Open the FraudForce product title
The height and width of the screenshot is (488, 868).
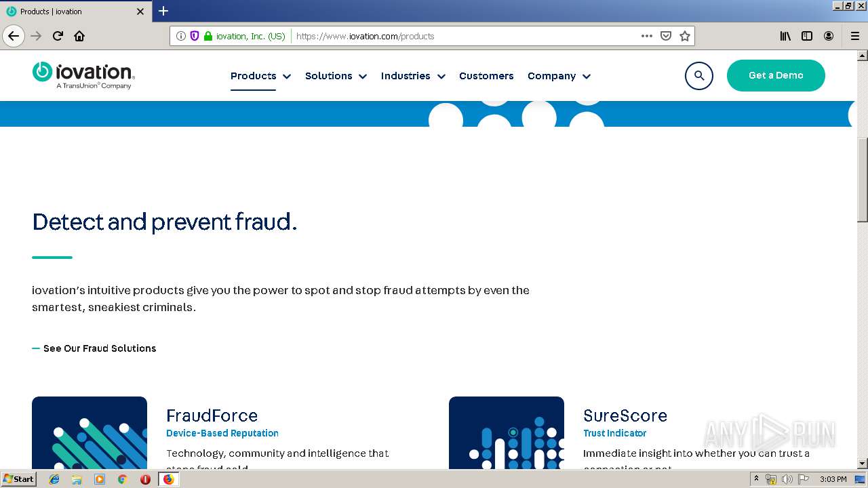click(212, 415)
